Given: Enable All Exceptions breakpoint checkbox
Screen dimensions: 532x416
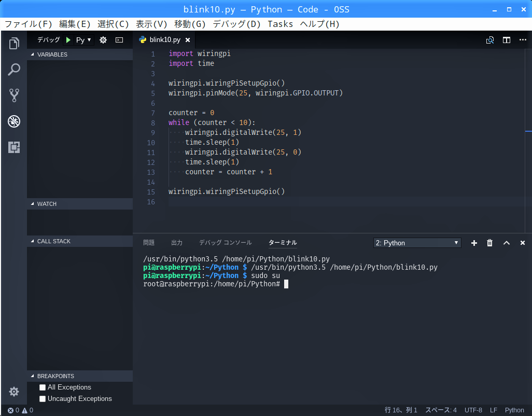Looking at the screenshot, I should pyautogui.click(x=43, y=387).
